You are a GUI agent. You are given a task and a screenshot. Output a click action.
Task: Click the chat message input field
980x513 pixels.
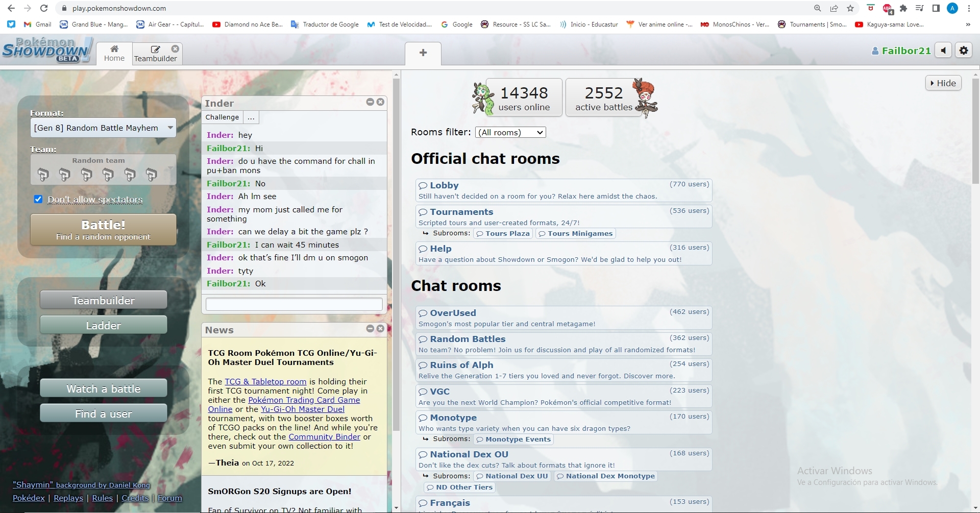click(x=294, y=304)
